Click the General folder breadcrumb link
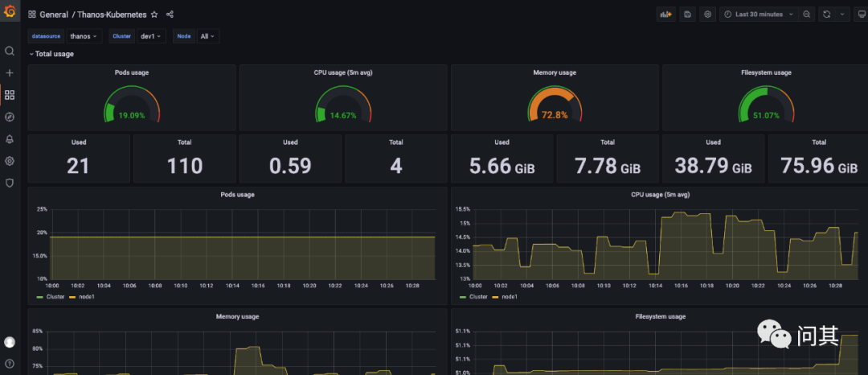Viewport: 868px width, 375px height. pyautogui.click(x=54, y=14)
